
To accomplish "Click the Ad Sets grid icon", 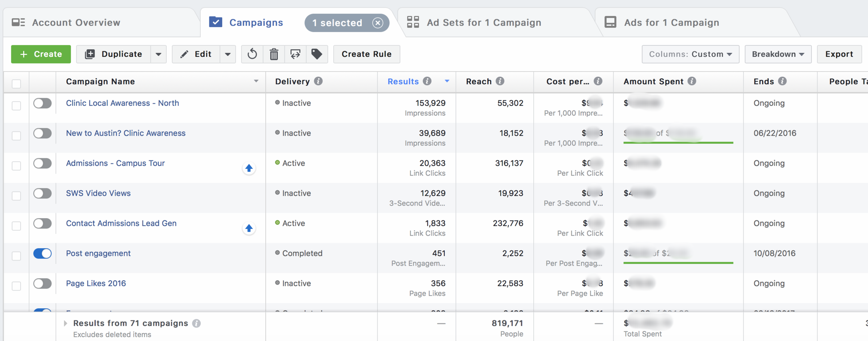I will (x=413, y=22).
